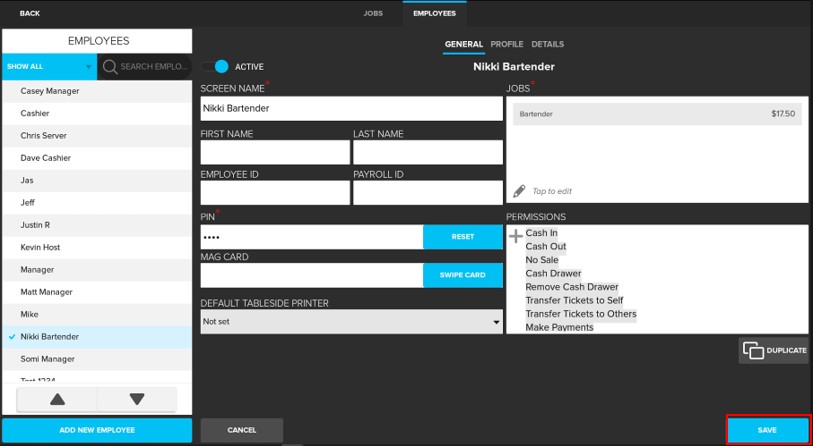Click the Swipe Card button
813x446 pixels.
point(462,275)
